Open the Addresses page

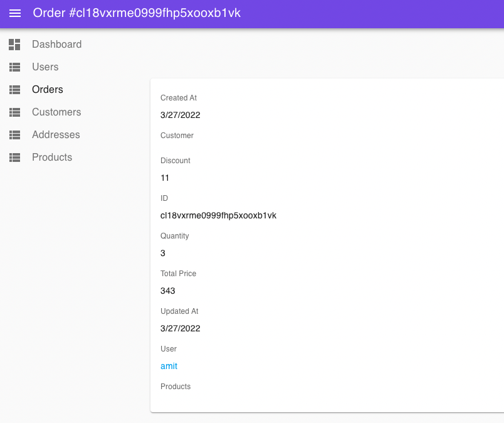55,134
